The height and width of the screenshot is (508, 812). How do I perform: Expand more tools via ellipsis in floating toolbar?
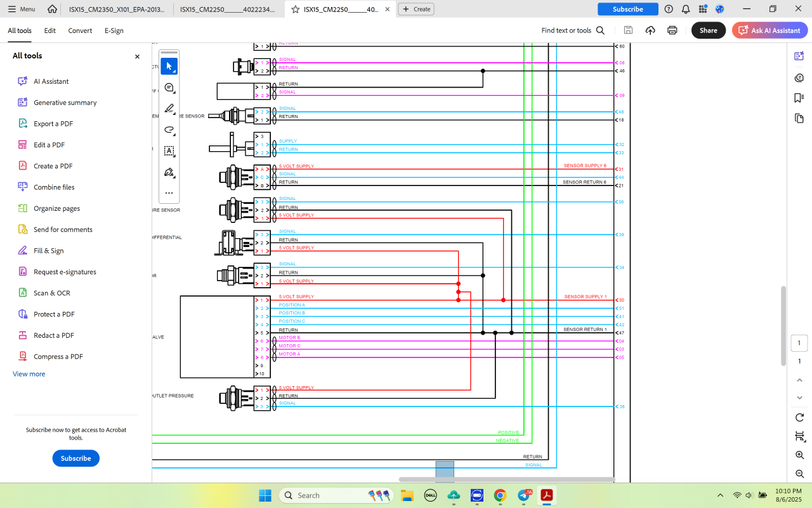(169, 193)
